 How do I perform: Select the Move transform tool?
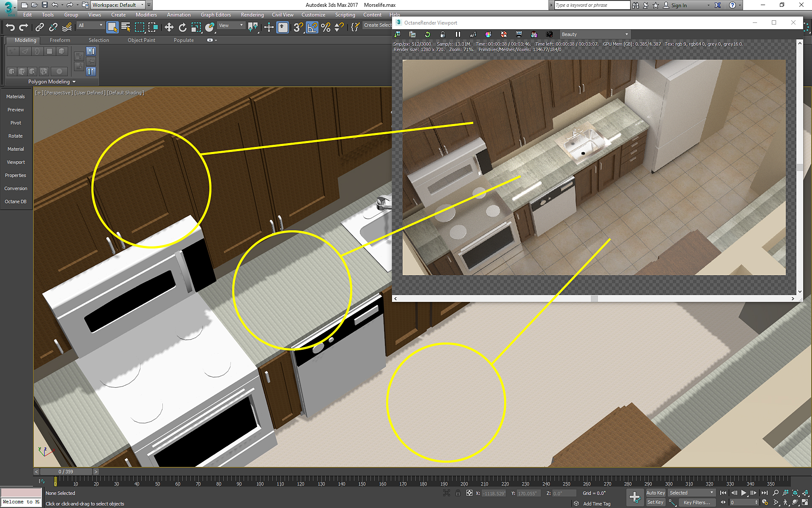[169, 28]
